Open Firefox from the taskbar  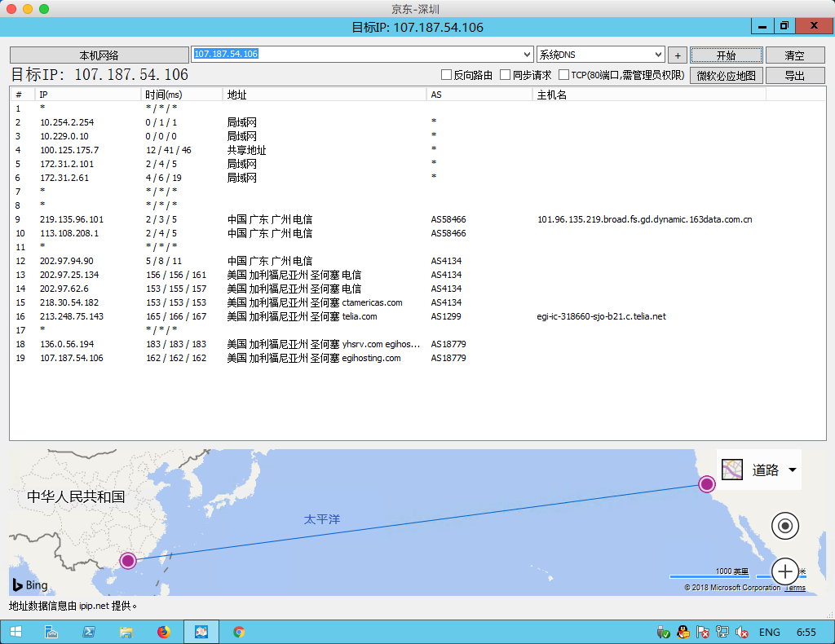pyautogui.click(x=163, y=632)
